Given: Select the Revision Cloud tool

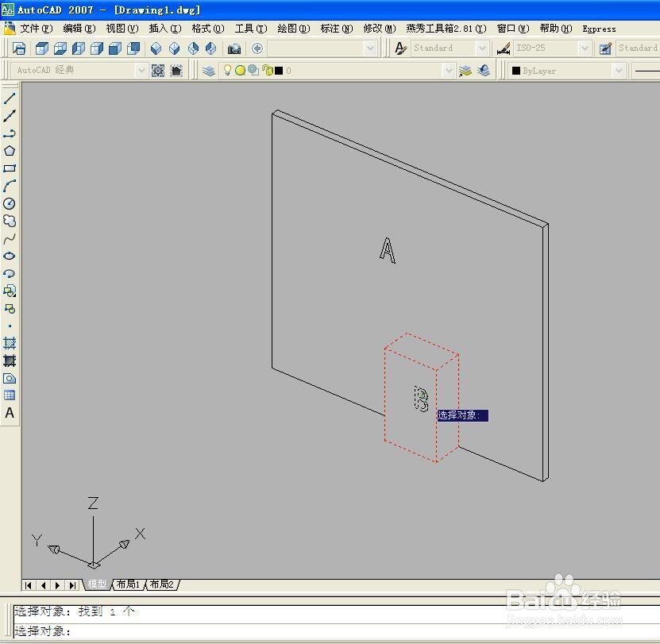Looking at the screenshot, I should click(x=10, y=221).
